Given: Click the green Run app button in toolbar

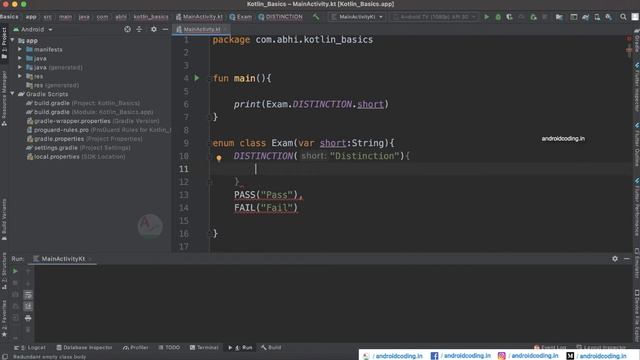Looking at the screenshot, I should pyautogui.click(x=487, y=17).
